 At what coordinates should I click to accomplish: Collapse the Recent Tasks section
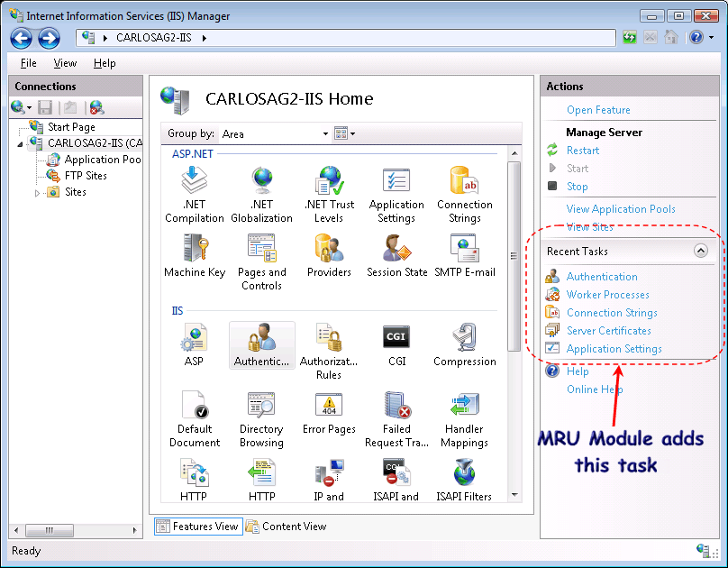pos(701,251)
